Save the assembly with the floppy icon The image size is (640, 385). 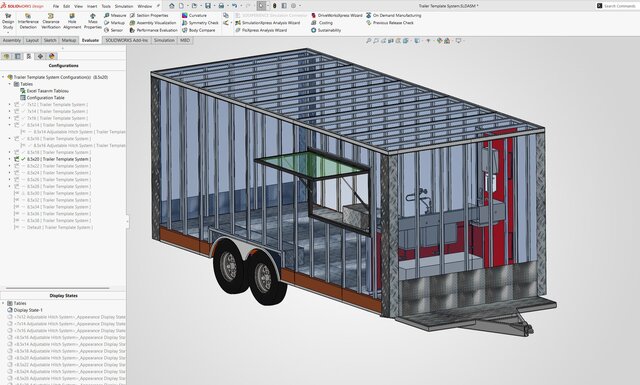tap(208, 6)
